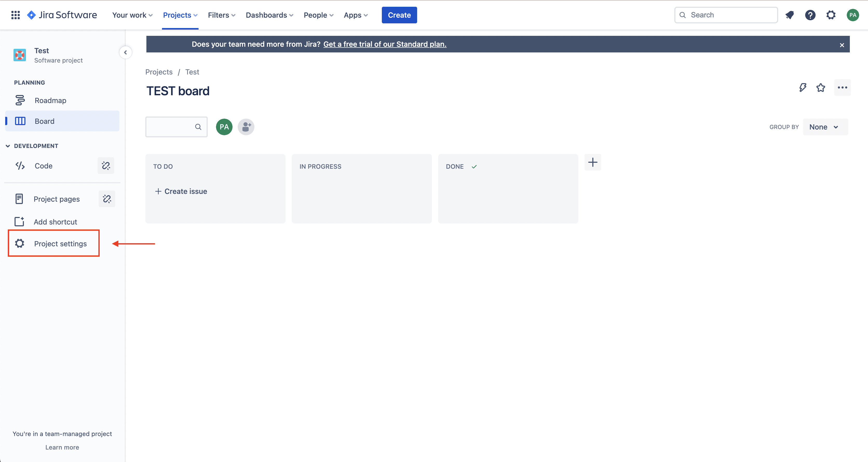Image resolution: width=868 pixels, height=462 pixels.
Task: Star the TEST board
Action: (820, 88)
